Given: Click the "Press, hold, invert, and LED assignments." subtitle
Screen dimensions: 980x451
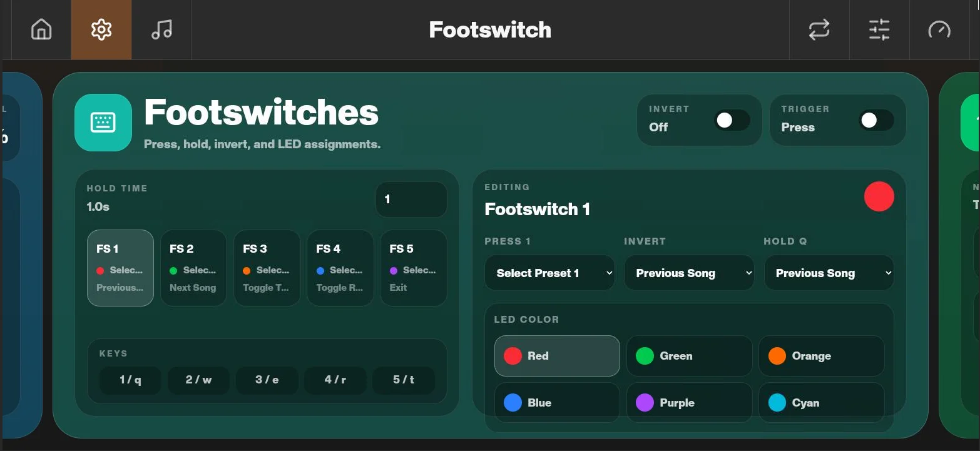Looking at the screenshot, I should click(x=262, y=144).
